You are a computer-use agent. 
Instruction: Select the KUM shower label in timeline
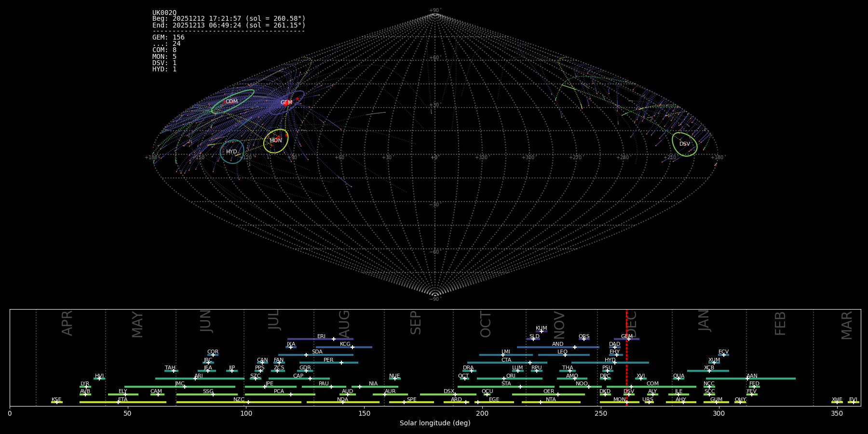(542, 328)
